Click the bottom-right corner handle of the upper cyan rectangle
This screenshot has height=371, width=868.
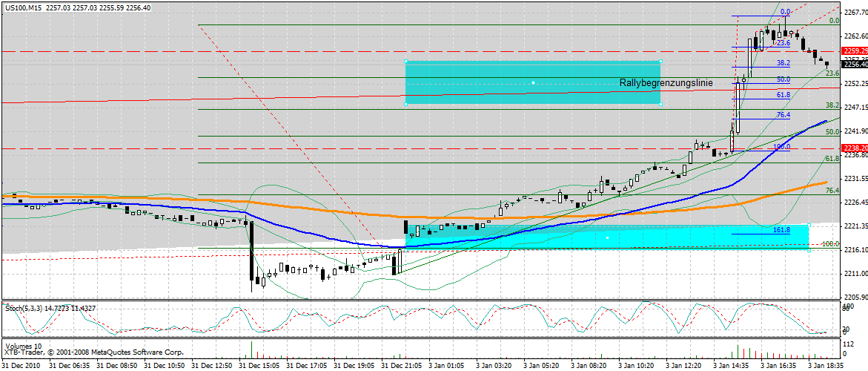point(660,104)
